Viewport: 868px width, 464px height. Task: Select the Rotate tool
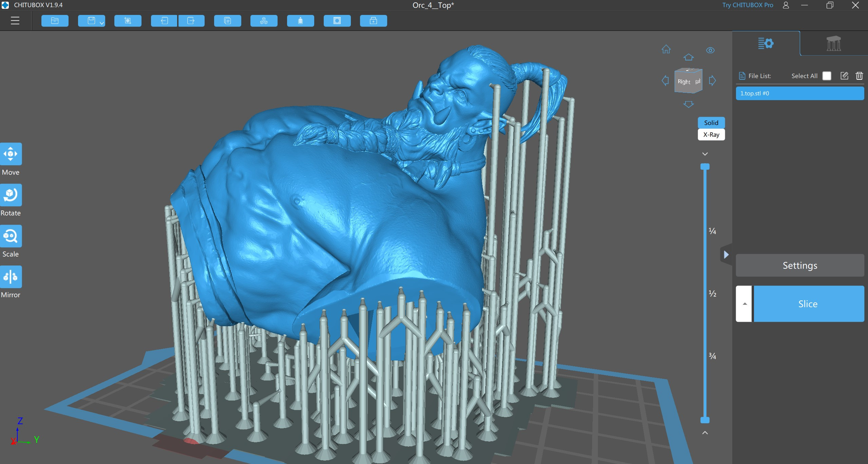pos(11,195)
